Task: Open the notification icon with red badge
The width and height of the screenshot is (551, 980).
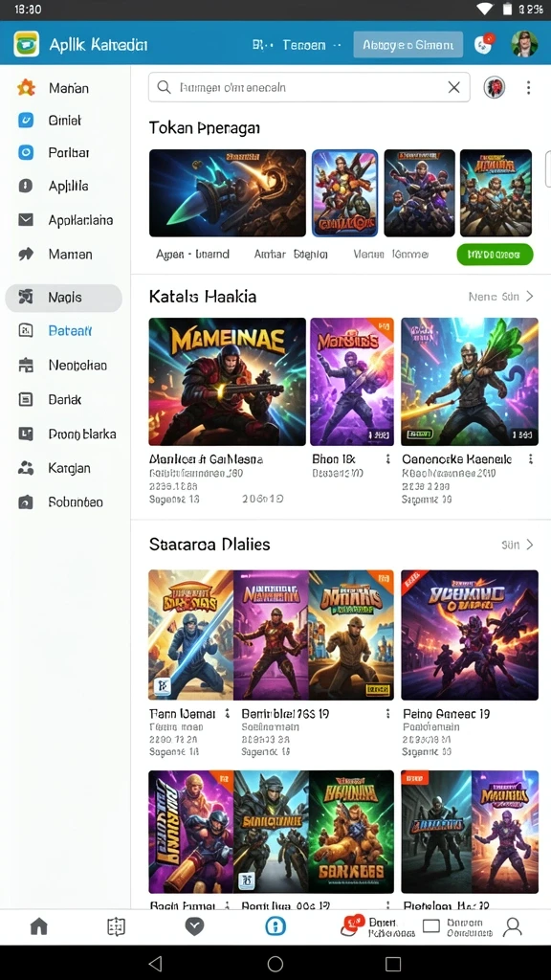Action: click(x=483, y=44)
